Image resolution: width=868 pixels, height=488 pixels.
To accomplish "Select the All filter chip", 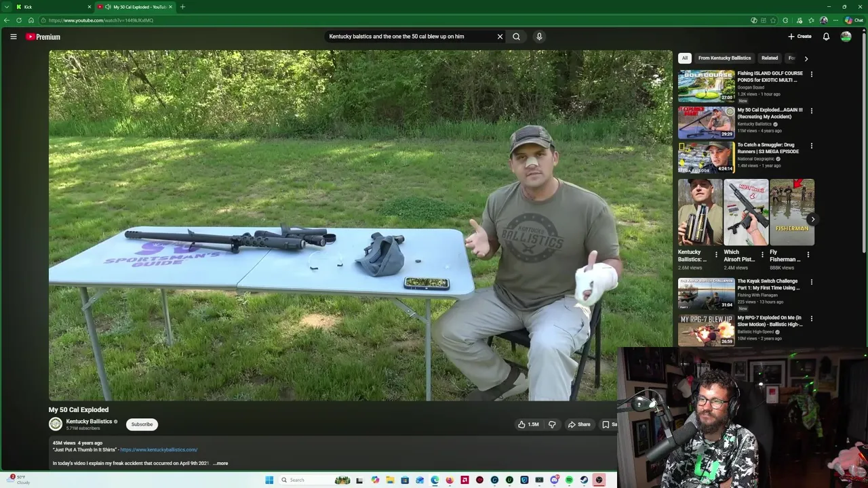I will click(685, 58).
